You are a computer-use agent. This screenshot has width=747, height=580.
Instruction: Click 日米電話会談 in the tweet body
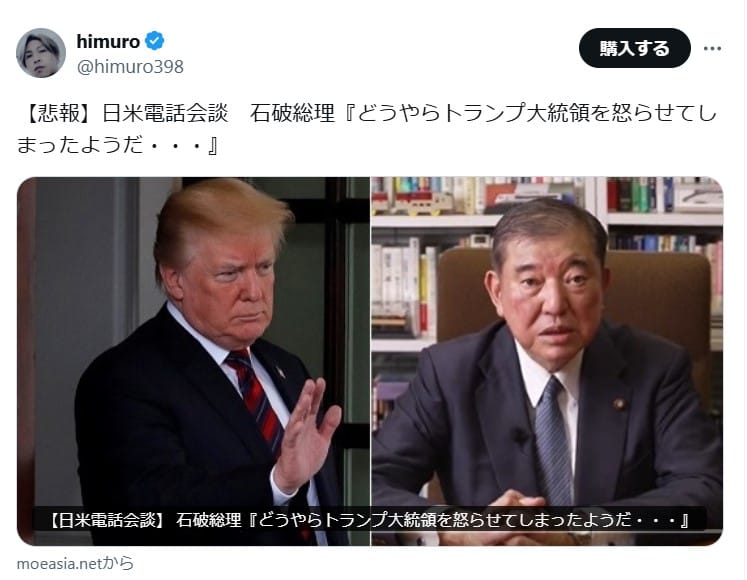point(165,113)
